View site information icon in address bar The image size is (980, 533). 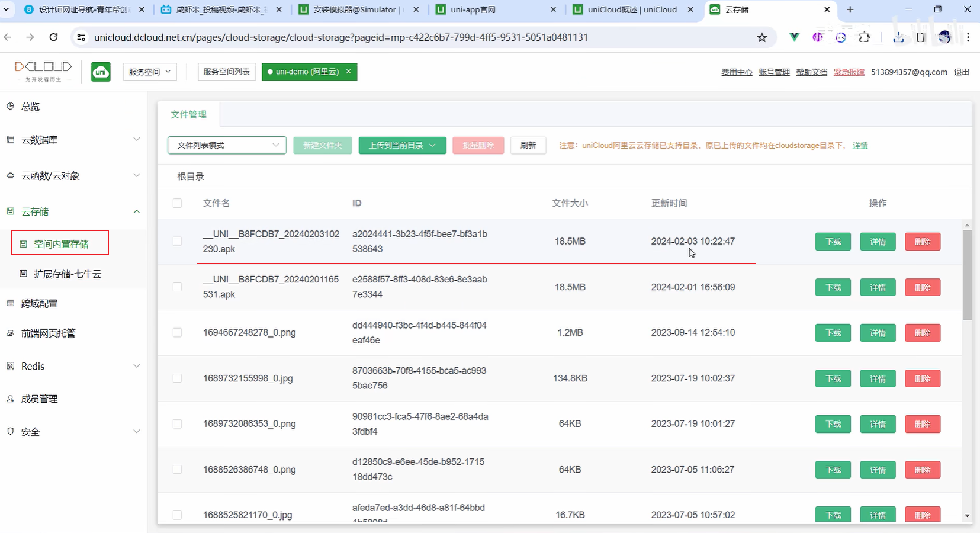[82, 37]
